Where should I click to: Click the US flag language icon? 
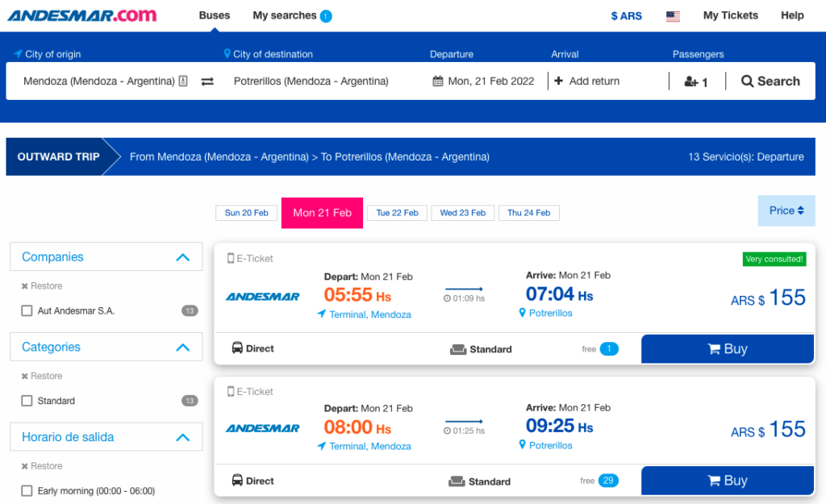pos(673,16)
